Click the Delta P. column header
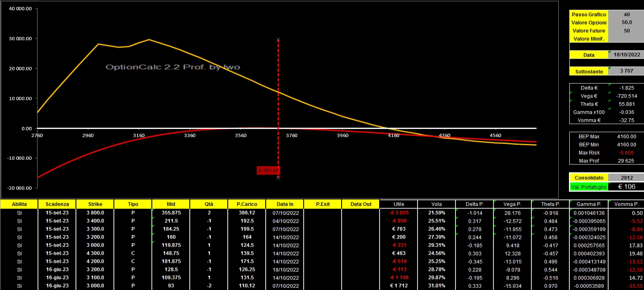The width and height of the screenshot is (644, 290). tap(475, 204)
